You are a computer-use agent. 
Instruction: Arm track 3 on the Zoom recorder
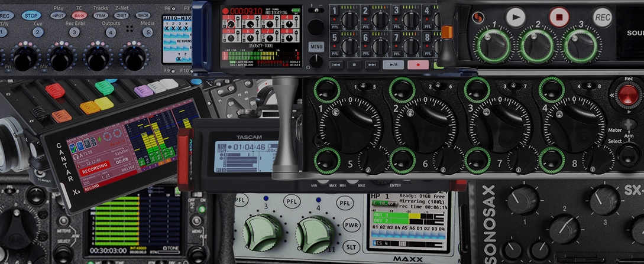pyautogui.click(x=396, y=11)
